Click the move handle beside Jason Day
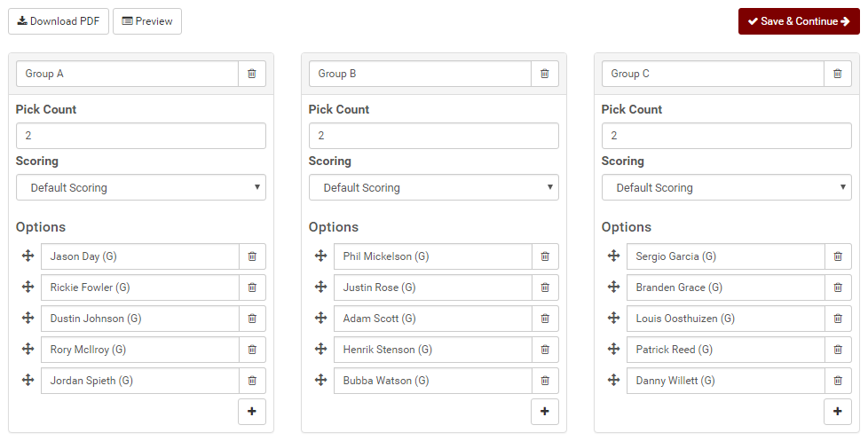The width and height of the screenshot is (868, 441). 28,256
